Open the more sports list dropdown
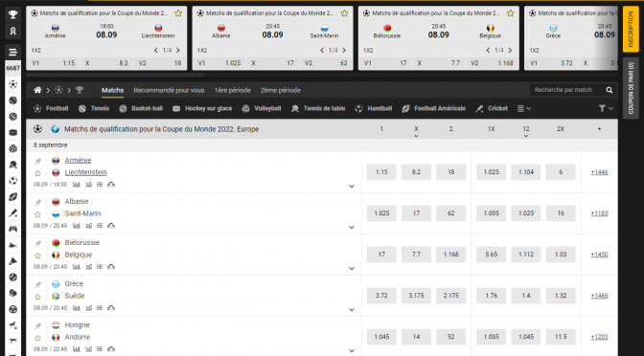This screenshot has width=644, height=356. coord(523,108)
